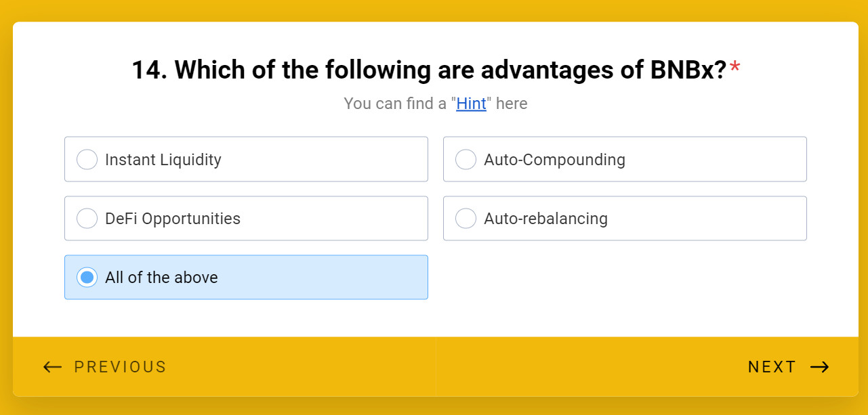
Task: Click the left arrow icon beside Previous
Action: coord(52,367)
